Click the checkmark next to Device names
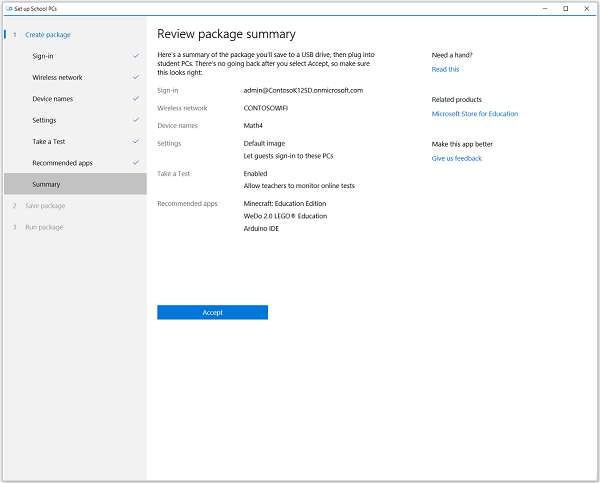This screenshot has height=483, width=600. (136, 99)
